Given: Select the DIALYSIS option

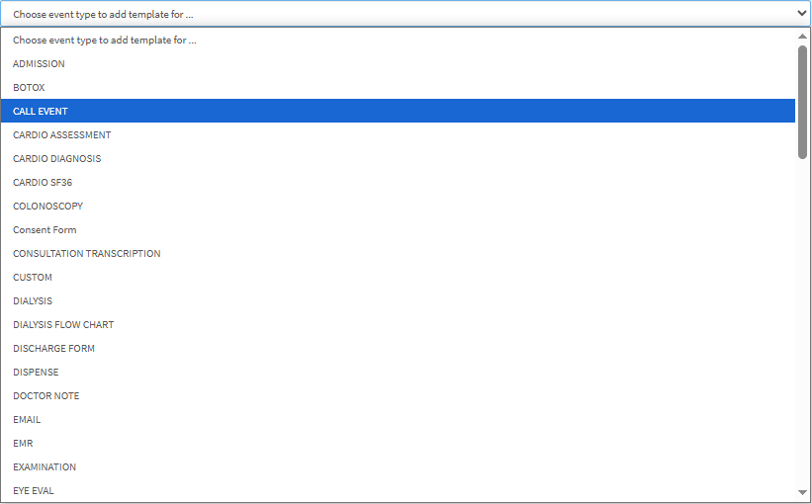Looking at the screenshot, I should coord(398,301).
